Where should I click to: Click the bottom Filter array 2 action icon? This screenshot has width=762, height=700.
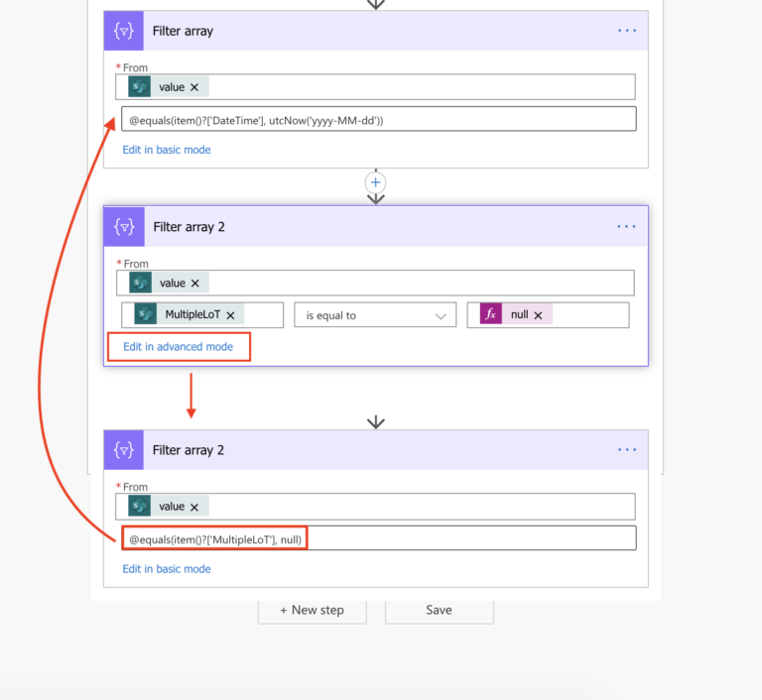tap(123, 450)
